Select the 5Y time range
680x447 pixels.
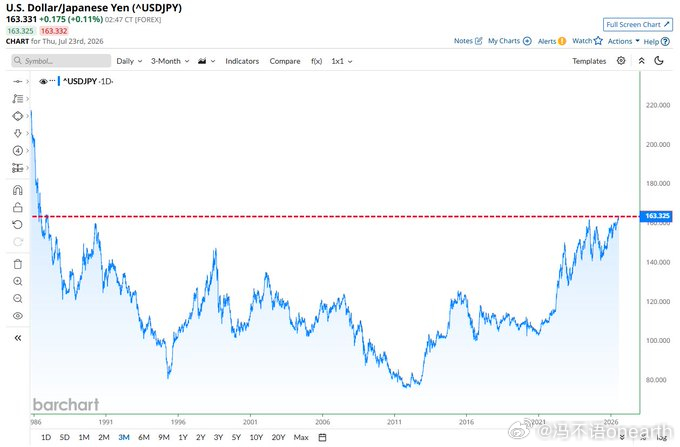tap(236, 437)
